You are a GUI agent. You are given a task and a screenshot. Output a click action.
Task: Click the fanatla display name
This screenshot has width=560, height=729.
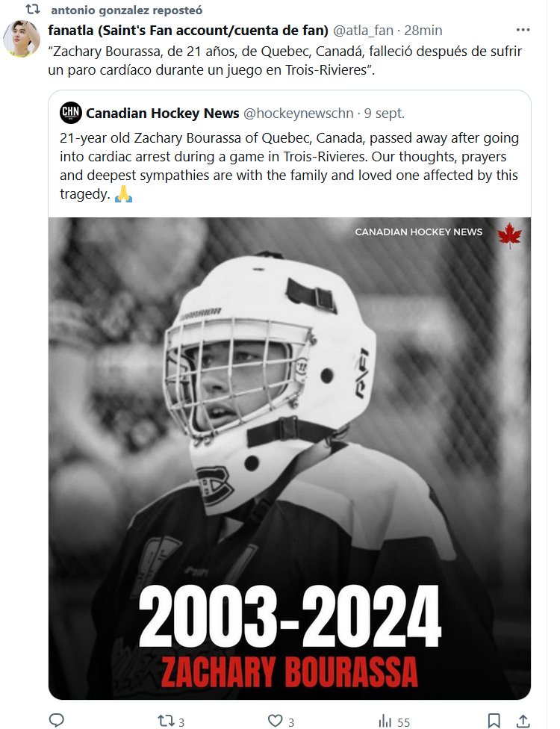(x=187, y=30)
